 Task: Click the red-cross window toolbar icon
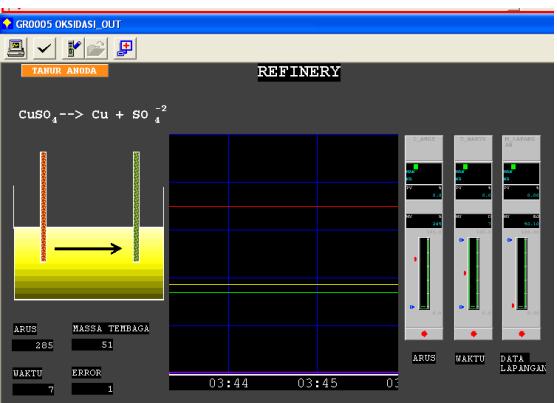coord(125,48)
